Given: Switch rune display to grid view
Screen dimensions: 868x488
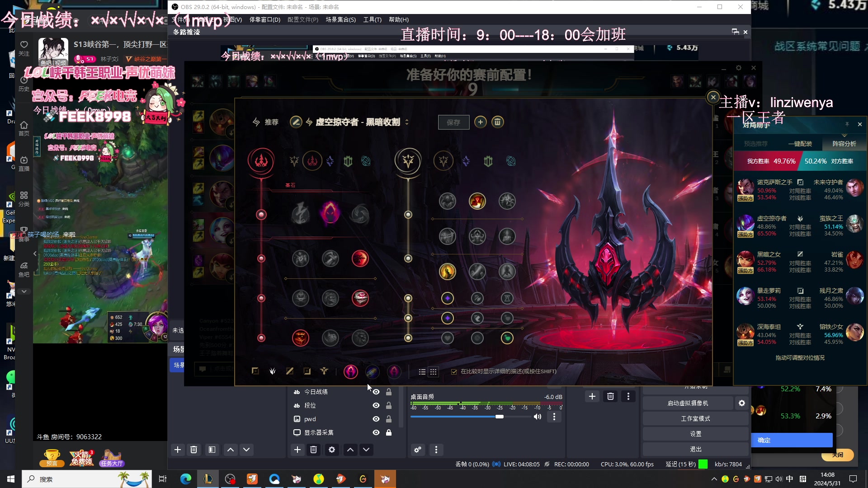Looking at the screenshot, I should [x=434, y=372].
